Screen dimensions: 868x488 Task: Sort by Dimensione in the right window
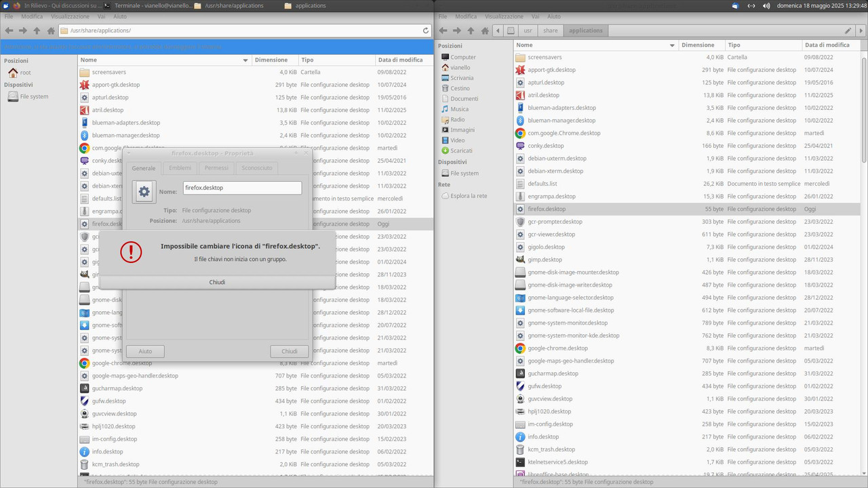(x=702, y=45)
